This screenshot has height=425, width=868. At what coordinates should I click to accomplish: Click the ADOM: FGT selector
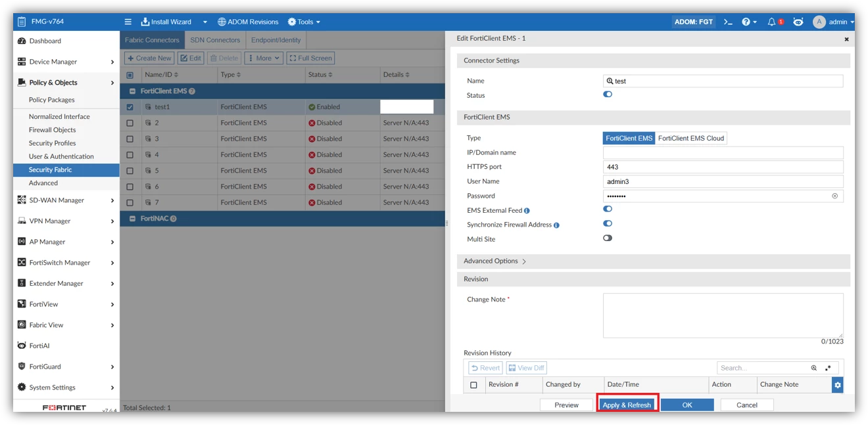[x=694, y=22]
